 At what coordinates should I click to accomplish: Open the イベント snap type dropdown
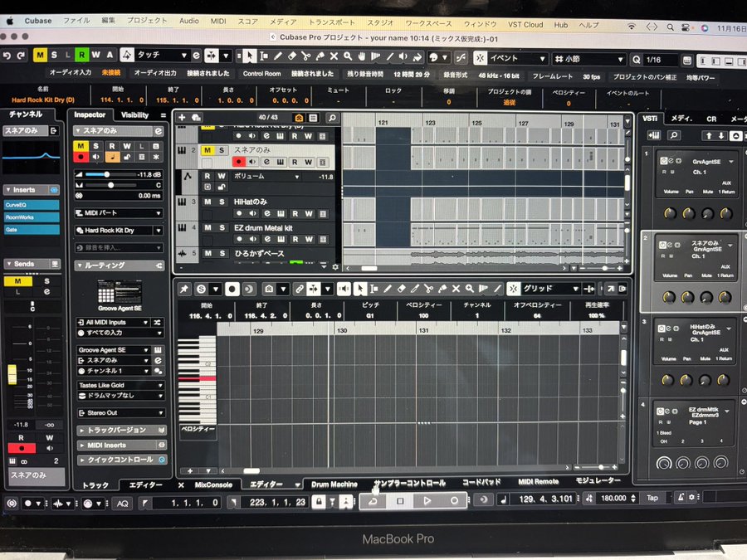click(x=516, y=59)
